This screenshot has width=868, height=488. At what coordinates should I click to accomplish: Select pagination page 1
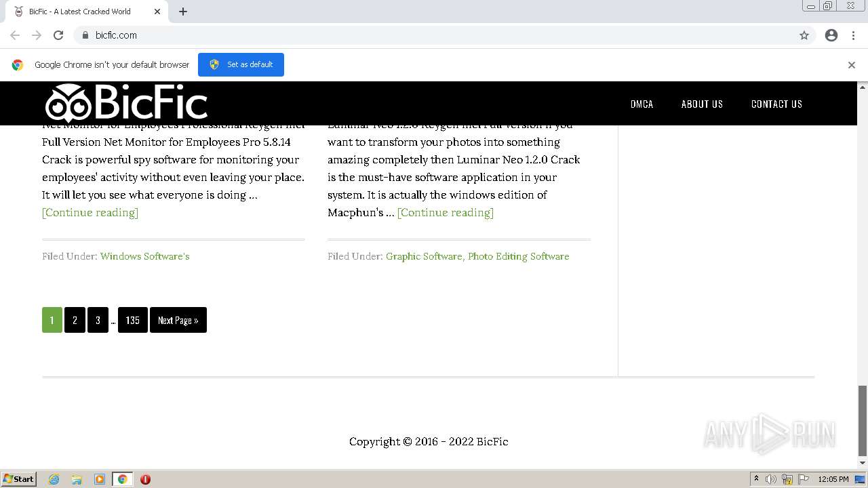point(52,320)
